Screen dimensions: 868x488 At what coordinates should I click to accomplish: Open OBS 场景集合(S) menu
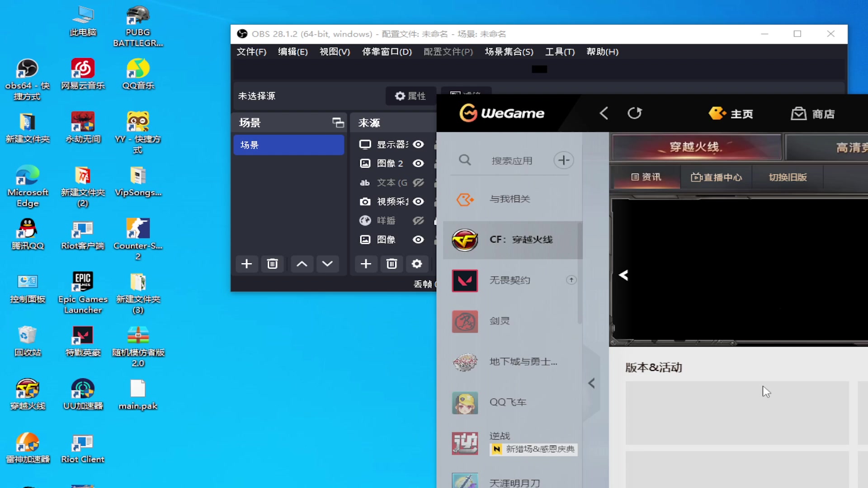509,52
